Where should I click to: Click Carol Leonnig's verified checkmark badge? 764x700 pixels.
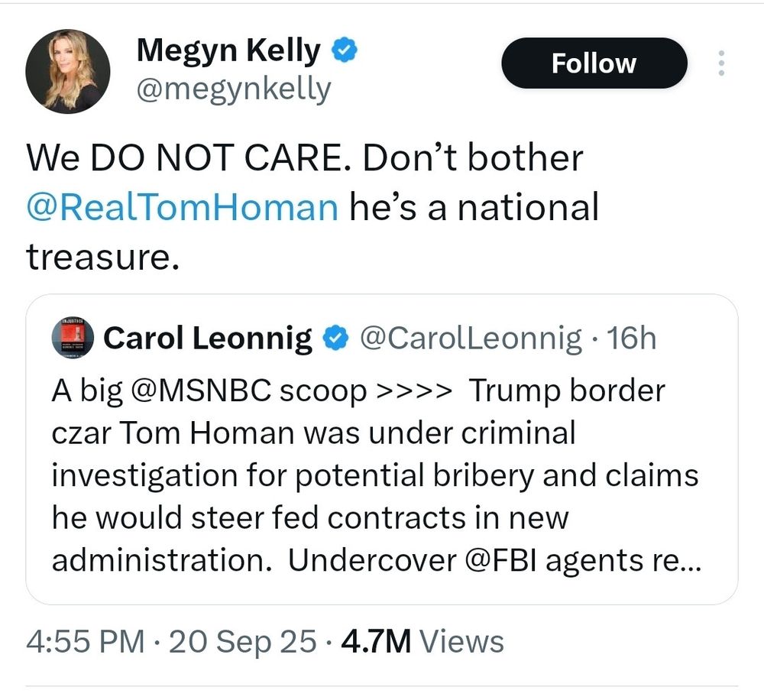click(335, 338)
